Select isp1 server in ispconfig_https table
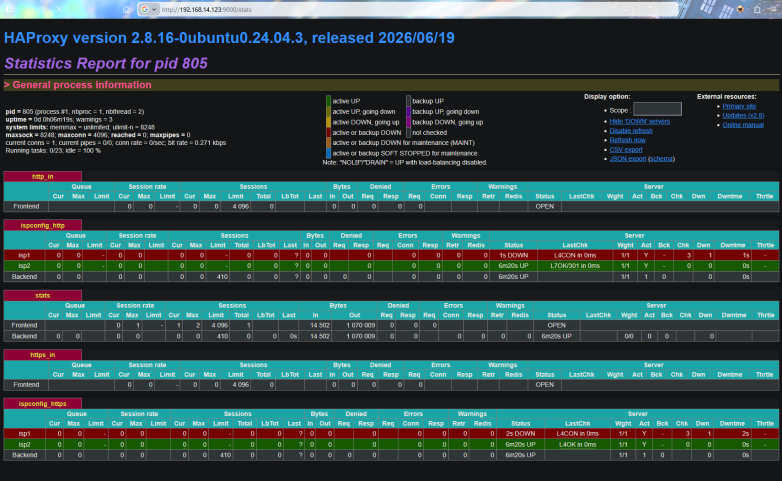782x481 pixels. pos(24,434)
